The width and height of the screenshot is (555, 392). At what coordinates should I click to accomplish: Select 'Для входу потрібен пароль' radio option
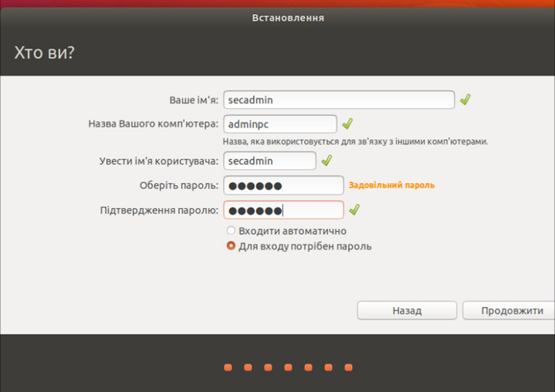click(231, 246)
